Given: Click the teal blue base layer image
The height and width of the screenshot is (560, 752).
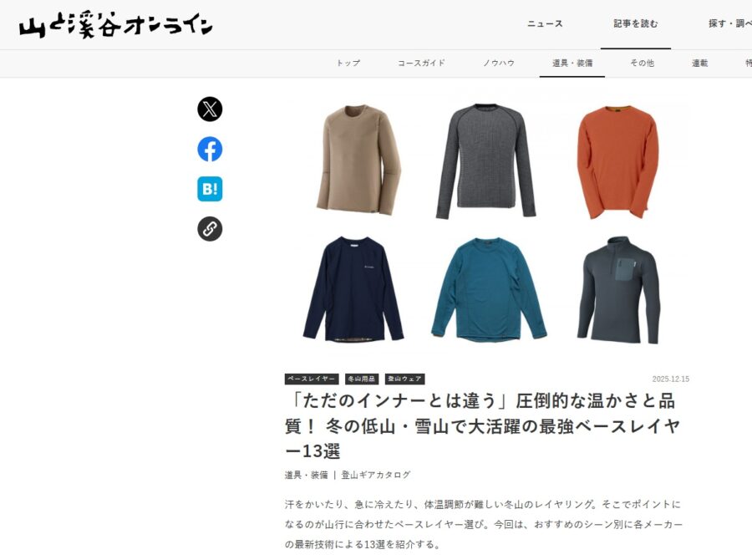Looking at the screenshot, I should [488, 289].
